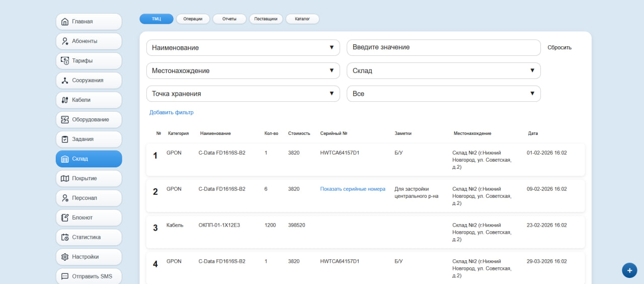This screenshot has width=644, height=284.
Task: Click the Статистика stats icon
Action: 64,238
